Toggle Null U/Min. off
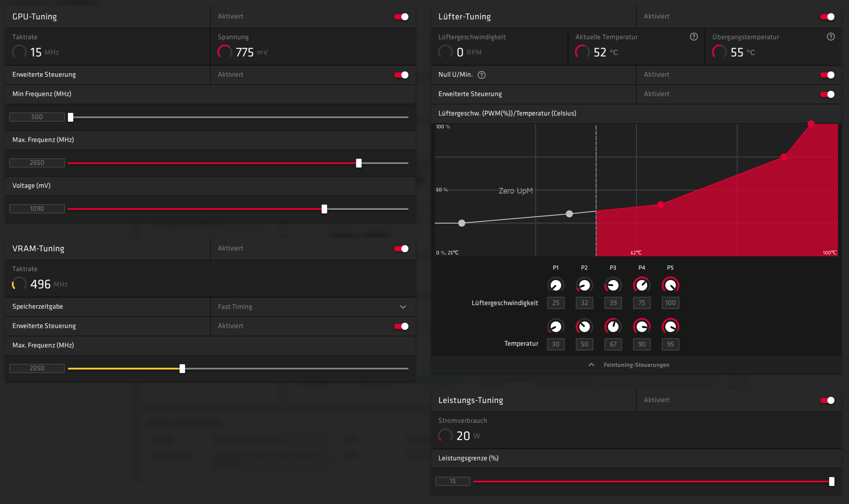The image size is (849, 504). pos(827,75)
